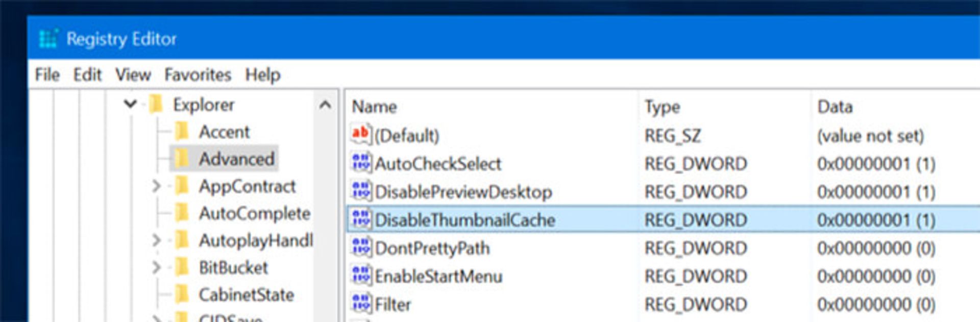Image resolution: width=980 pixels, height=322 pixels.
Task: Sort values by the Data column header
Action: pos(835,107)
